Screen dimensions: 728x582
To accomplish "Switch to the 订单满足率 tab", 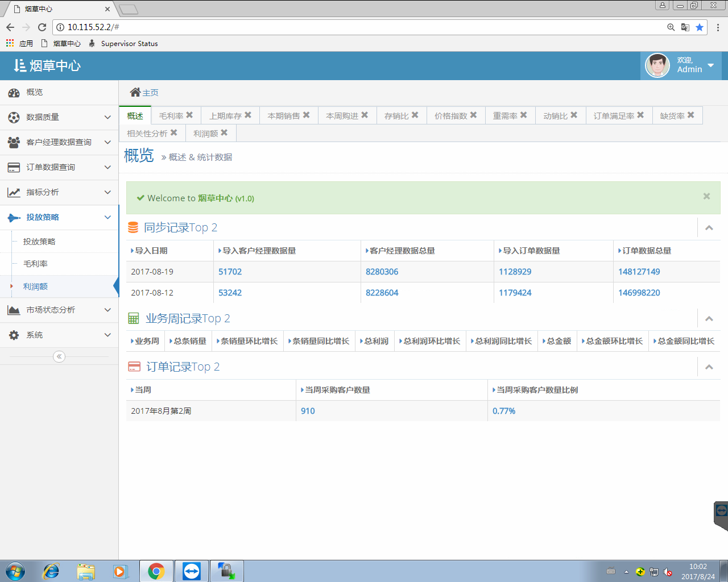I will 614,116.
